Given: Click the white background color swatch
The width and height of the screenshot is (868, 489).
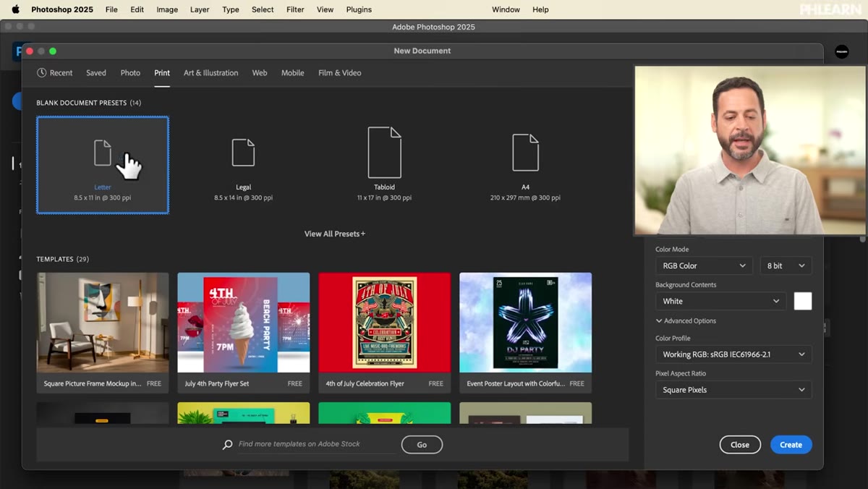Looking at the screenshot, I should click(803, 301).
